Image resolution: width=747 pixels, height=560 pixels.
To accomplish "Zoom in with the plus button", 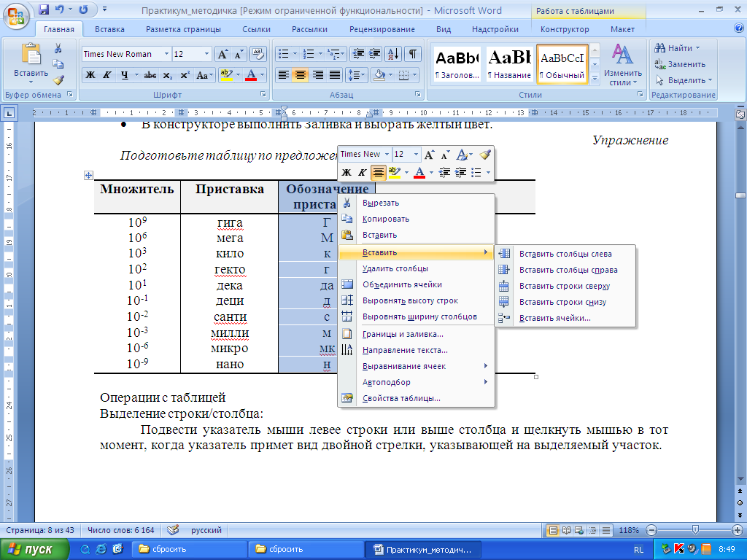I will click(x=738, y=530).
